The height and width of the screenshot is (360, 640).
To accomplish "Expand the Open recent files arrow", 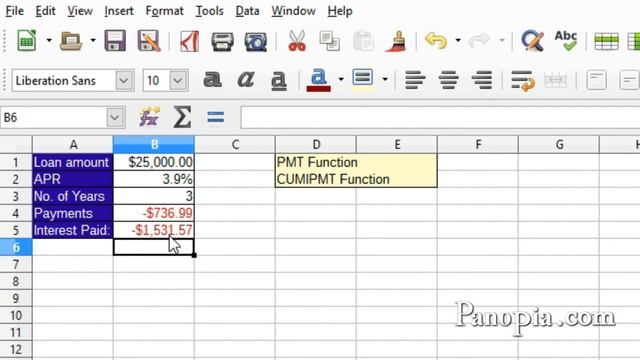I will coord(93,40).
